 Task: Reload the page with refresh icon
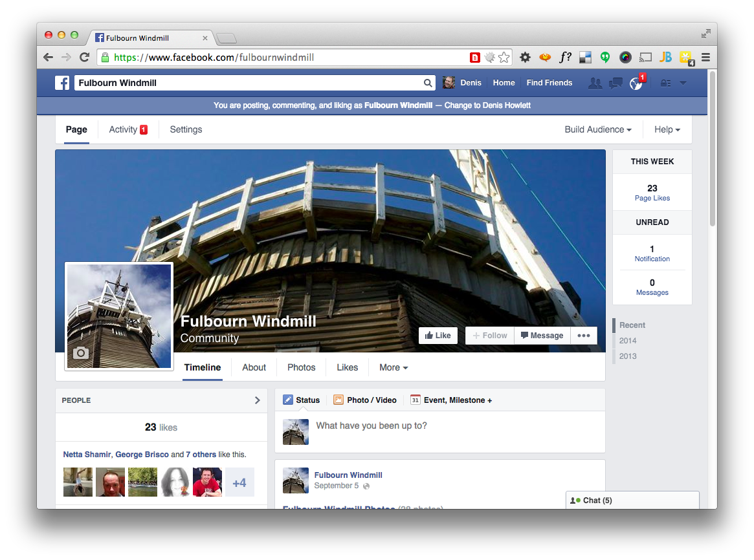coord(85,58)
